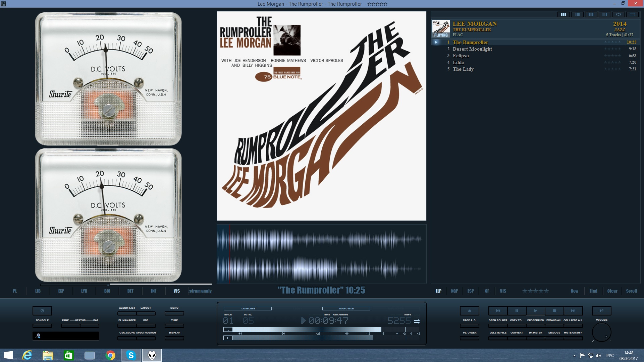Click the random play button
Viewport: 644px width, 362px height.
point(601,311)
